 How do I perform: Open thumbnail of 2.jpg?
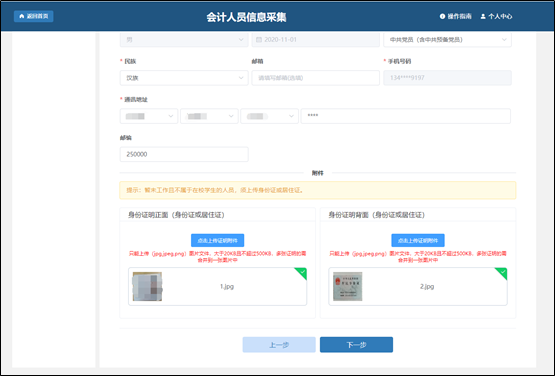(x=348, y=286)
